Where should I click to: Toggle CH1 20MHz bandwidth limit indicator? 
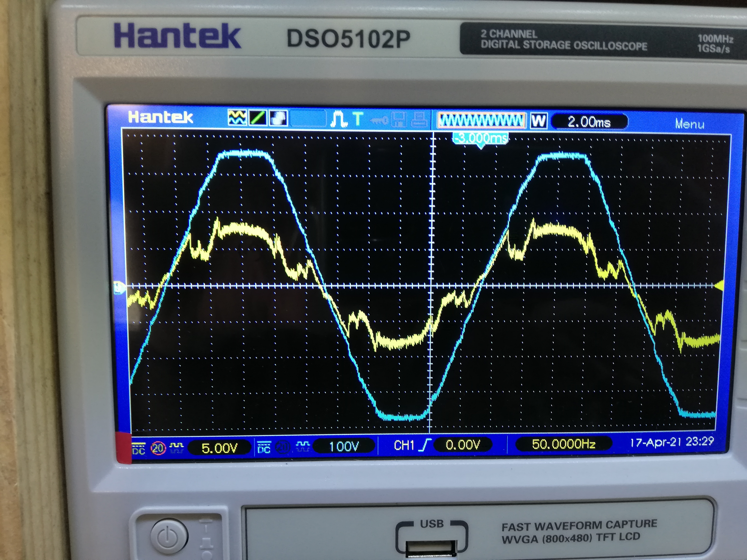click(x=158, y=448)
